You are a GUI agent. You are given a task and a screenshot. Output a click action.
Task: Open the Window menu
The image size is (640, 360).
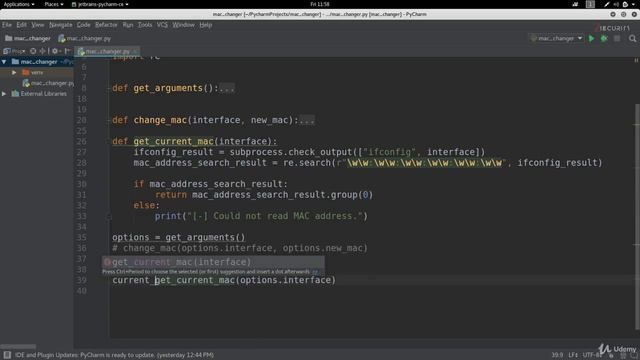pyautogui.click(x=183, y=25)
